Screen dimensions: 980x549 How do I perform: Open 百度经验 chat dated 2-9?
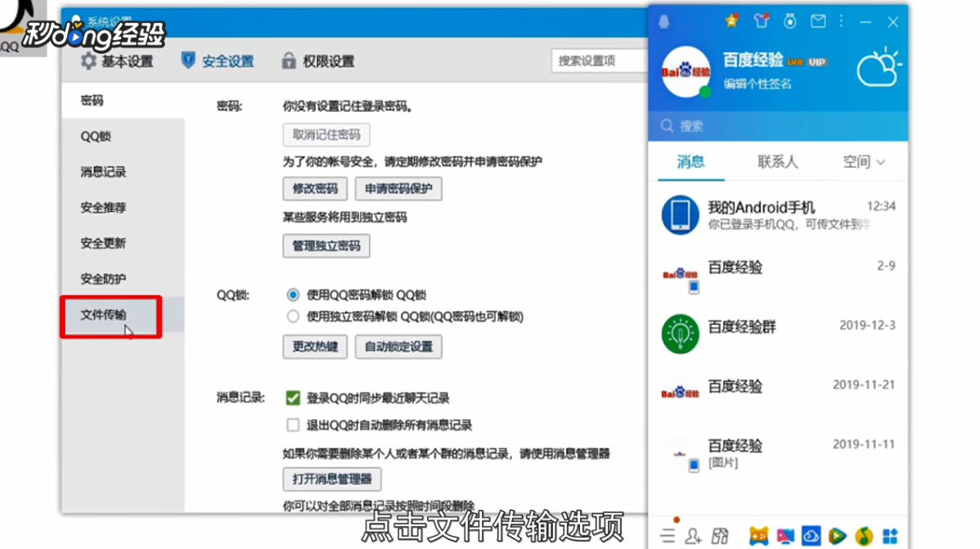778,274
